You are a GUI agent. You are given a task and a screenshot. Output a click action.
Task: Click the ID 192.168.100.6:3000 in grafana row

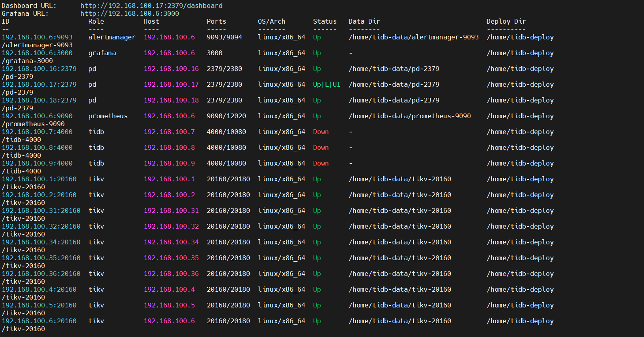tap(37, 53)
